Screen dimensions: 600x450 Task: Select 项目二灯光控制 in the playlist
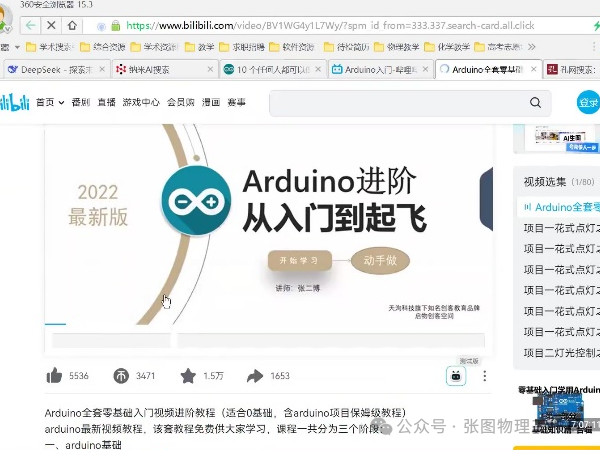coord(560,353)
